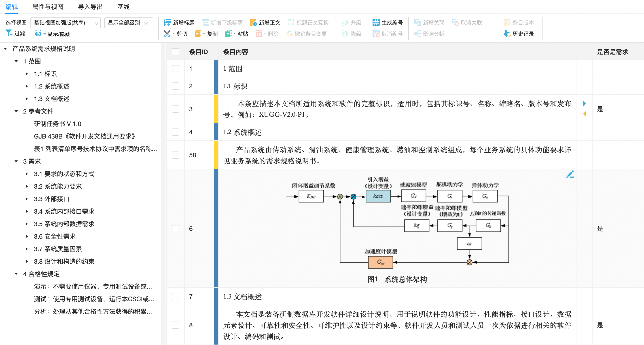Click the 新增标题 icon
644x345 pixels.
[167, 23]
